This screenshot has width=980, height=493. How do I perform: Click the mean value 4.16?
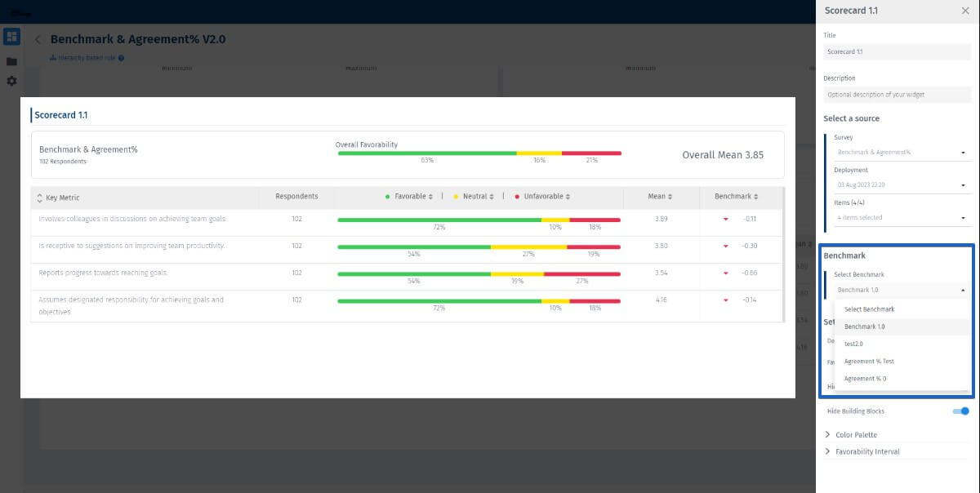[x=661, y=300]
